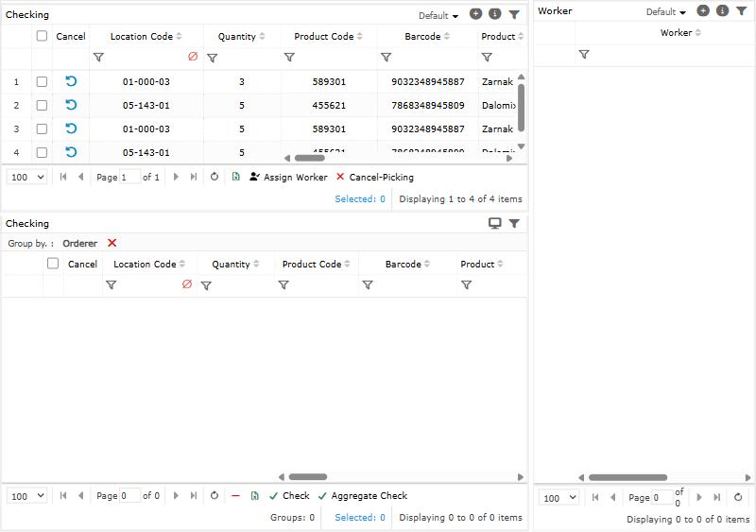Click horizontal scrollbar thumb of bottom grid
The height and width of the screenshot is (532, 756).
308,477
